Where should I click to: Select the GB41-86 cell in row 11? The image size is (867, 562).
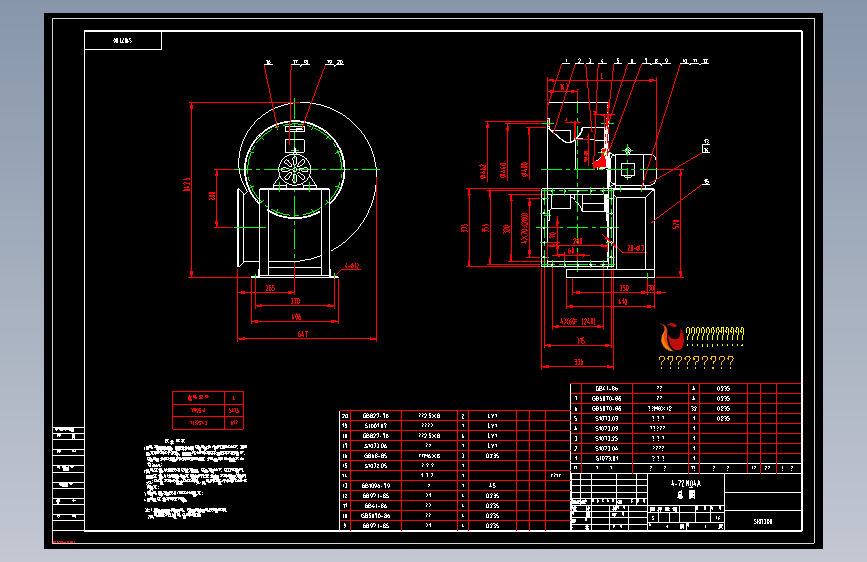376,506
